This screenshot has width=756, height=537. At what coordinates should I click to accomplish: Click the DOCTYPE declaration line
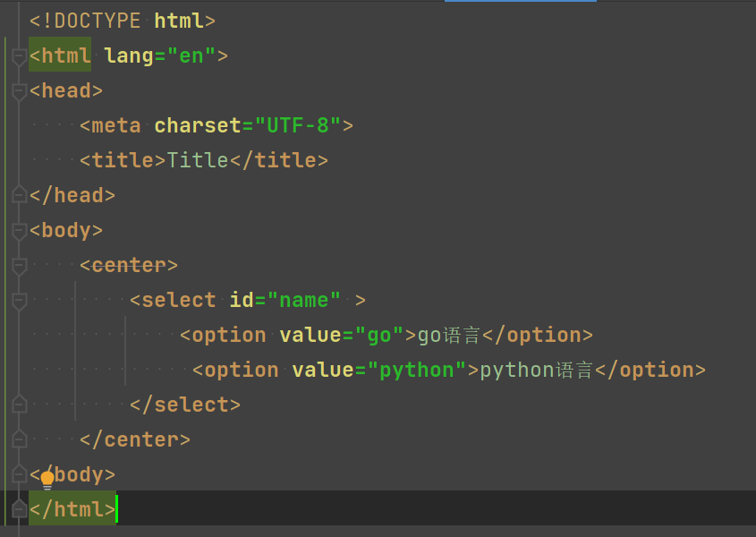[x=123, y=21]
